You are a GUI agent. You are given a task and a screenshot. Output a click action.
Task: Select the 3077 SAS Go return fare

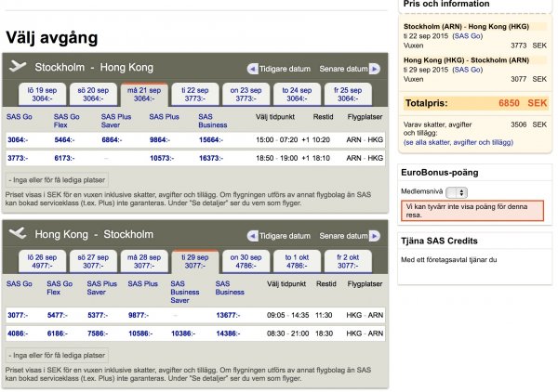(17, 315)
